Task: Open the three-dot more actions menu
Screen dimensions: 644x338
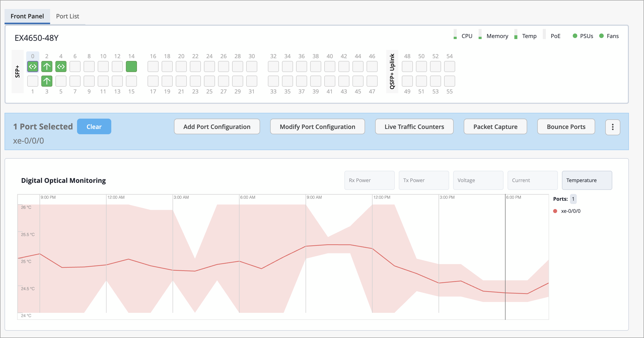Action: point(613,127)
